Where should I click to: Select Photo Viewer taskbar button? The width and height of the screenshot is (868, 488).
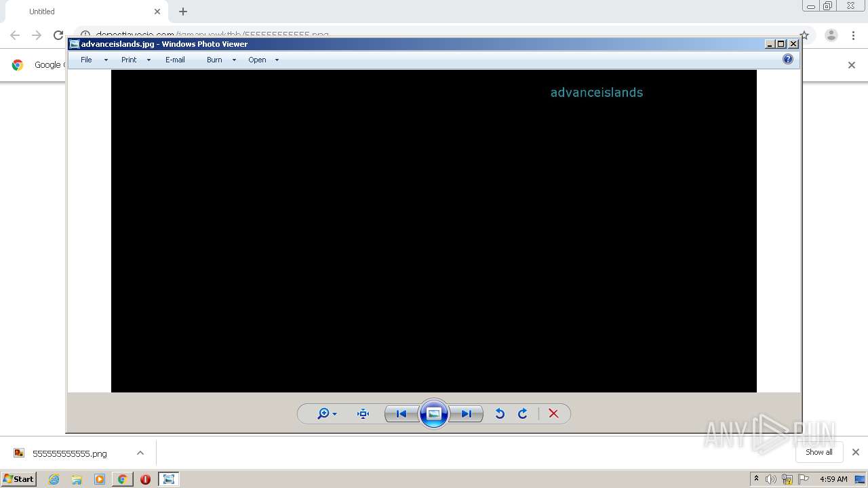[x=168, y=479]
